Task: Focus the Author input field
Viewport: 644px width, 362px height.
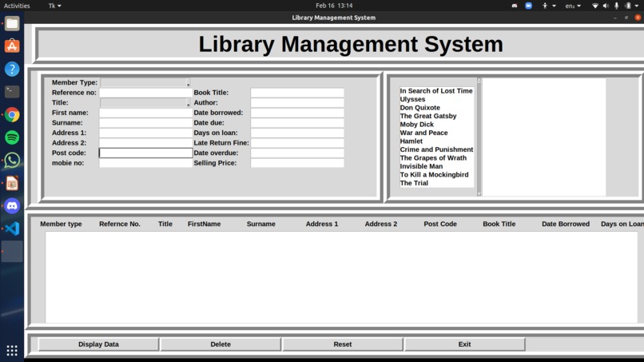Action: click(x=297, y=103)
